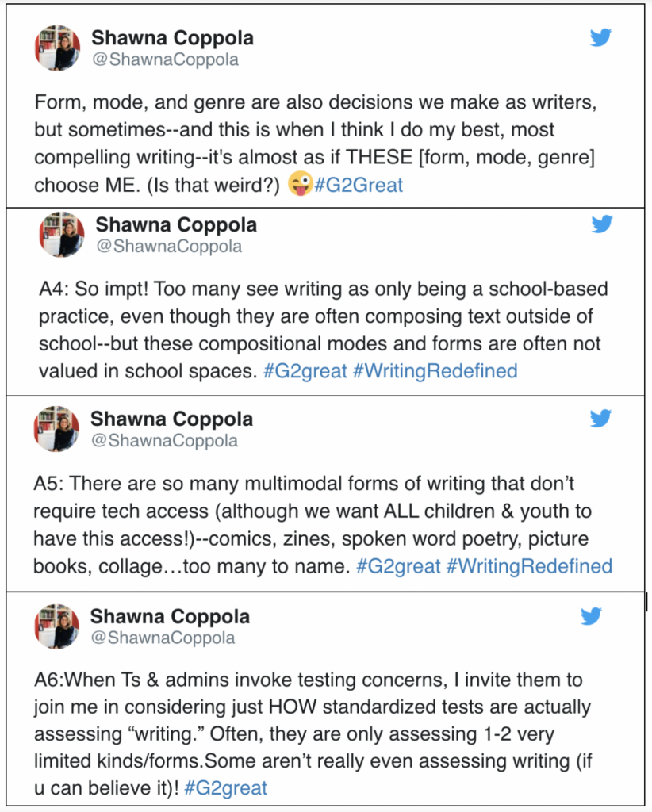The height and width of the screenshot is (812, 652).
Task: Click Shawna Coppola name in first tweet
Action: [172, 38]
